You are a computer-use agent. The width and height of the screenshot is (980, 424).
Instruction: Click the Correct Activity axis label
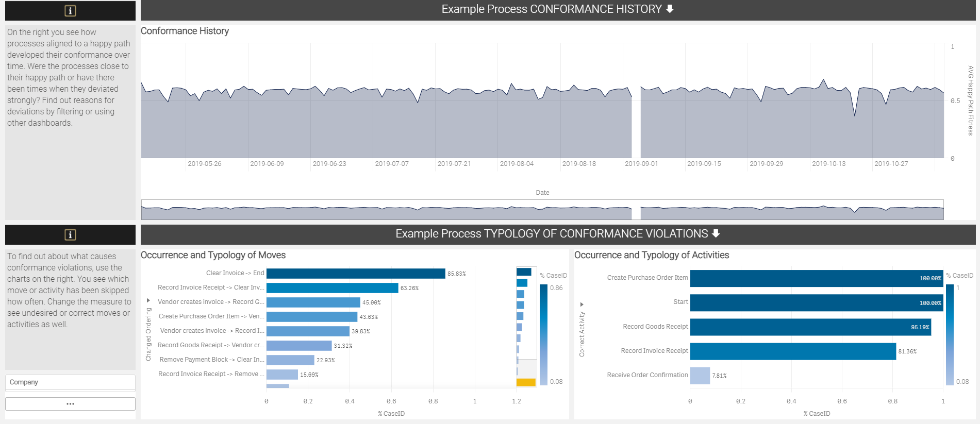582,334
